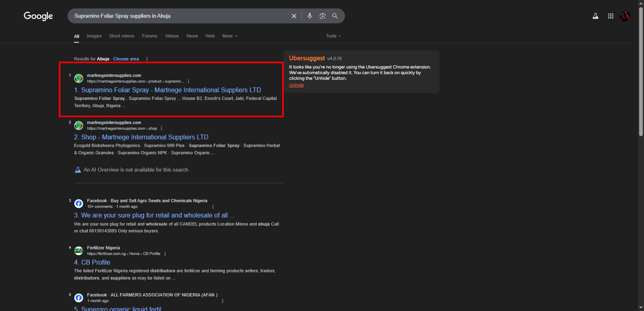The height and width of the screenshot is (311, 644).
Task: Open more options for AFAN Facebook result
Action: point(223,301)
